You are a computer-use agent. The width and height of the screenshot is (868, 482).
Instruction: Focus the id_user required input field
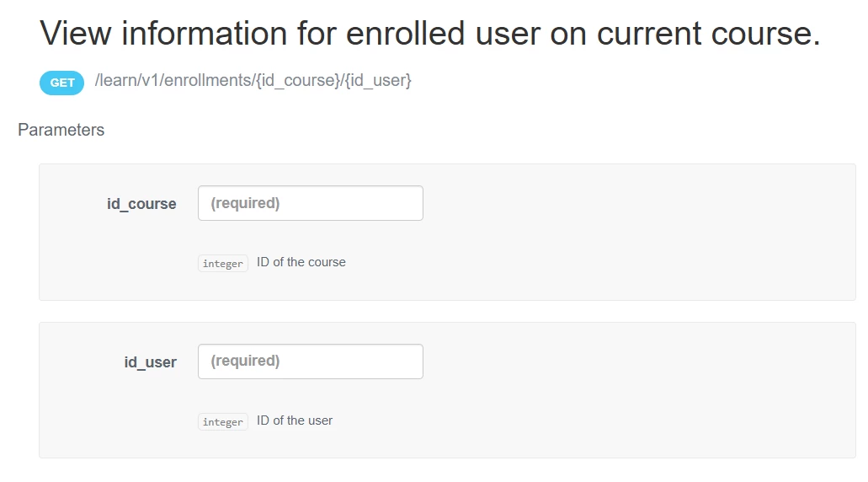(x=310, y=361)
